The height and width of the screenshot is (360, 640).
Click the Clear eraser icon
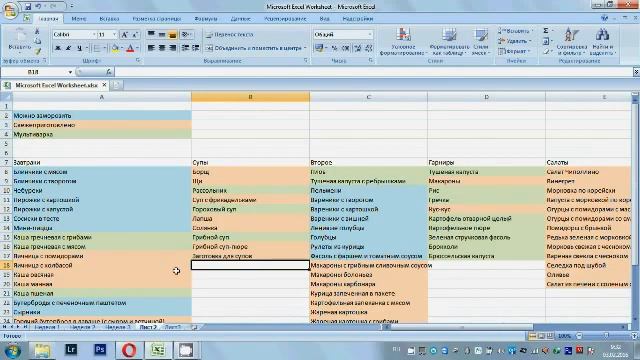pos(546,51)
